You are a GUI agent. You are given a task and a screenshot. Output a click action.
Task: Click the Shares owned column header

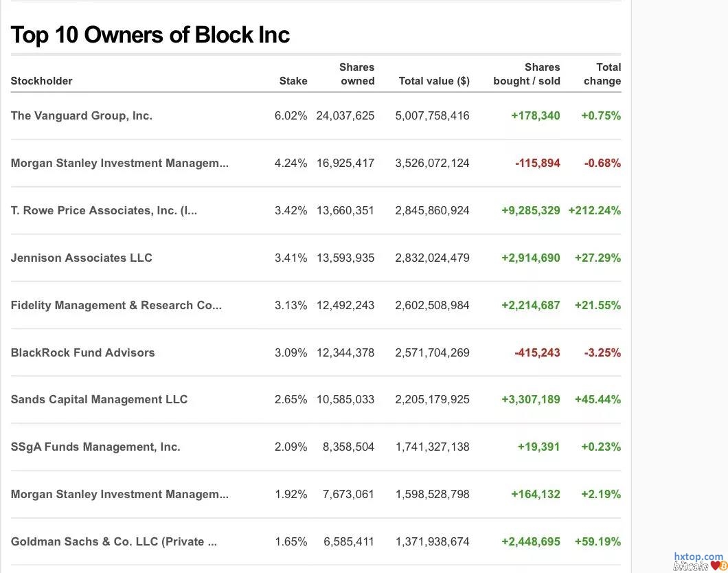point(357,74)
